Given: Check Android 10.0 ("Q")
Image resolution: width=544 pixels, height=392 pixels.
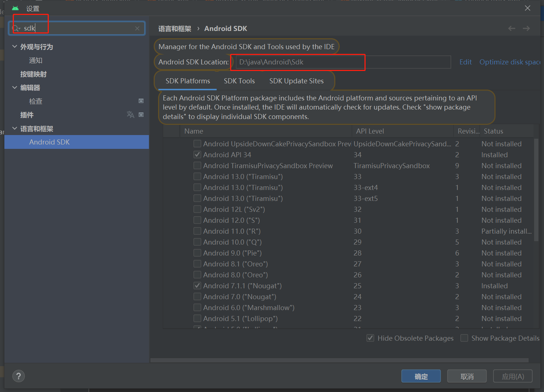Looking at the screenshot, I should [x=197, y=242].
